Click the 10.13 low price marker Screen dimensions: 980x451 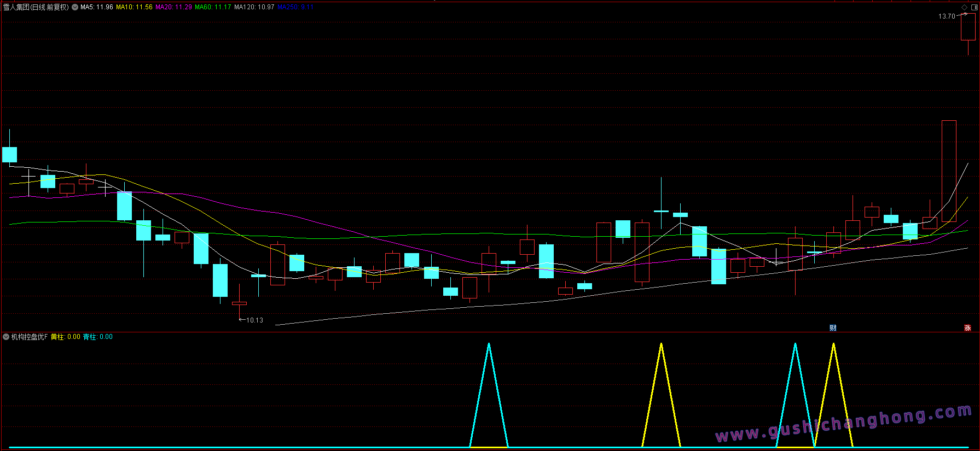pos(254,320)
